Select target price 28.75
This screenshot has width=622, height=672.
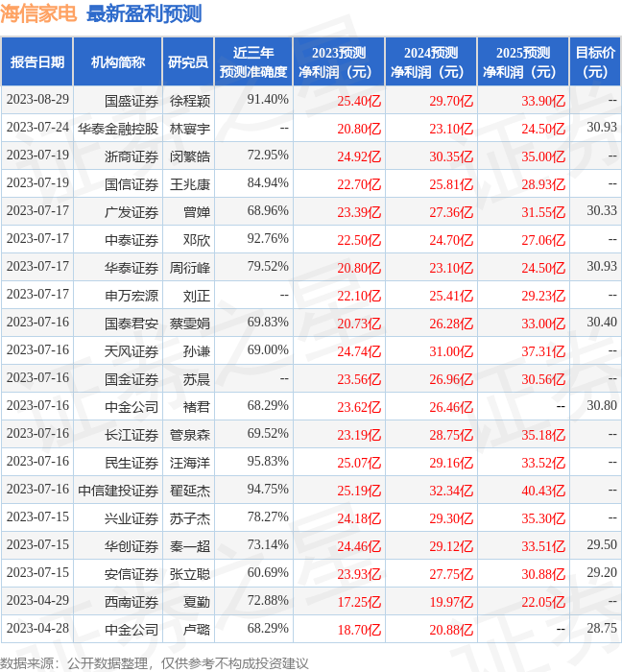coord(602,629)
